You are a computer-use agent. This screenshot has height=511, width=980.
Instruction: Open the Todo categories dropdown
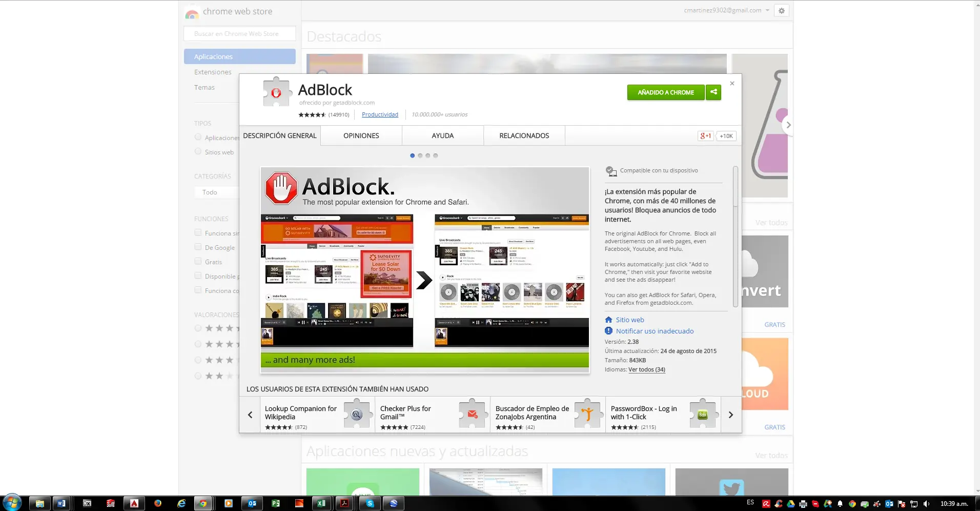(x=217, y=192)
